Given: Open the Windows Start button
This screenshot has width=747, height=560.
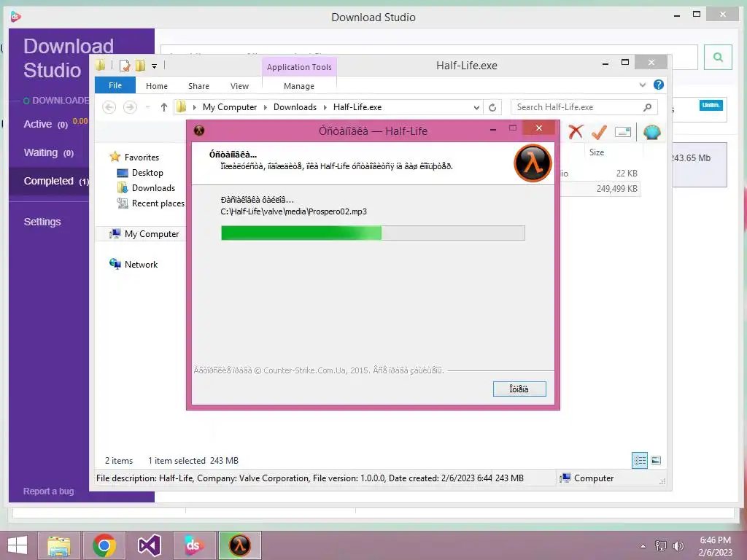Looking at the screenshot, I should 18,545.
